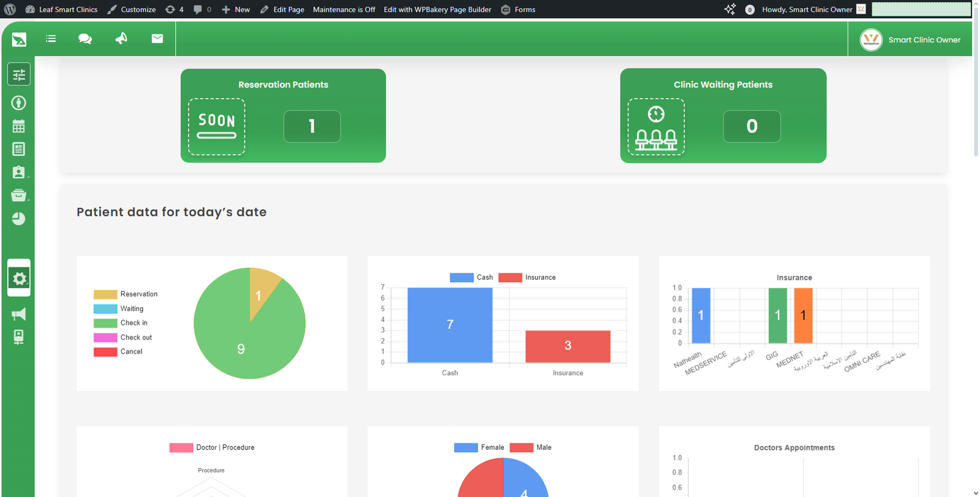Expand the New content menu
The image size is (980, 497).
pos(236,9)
